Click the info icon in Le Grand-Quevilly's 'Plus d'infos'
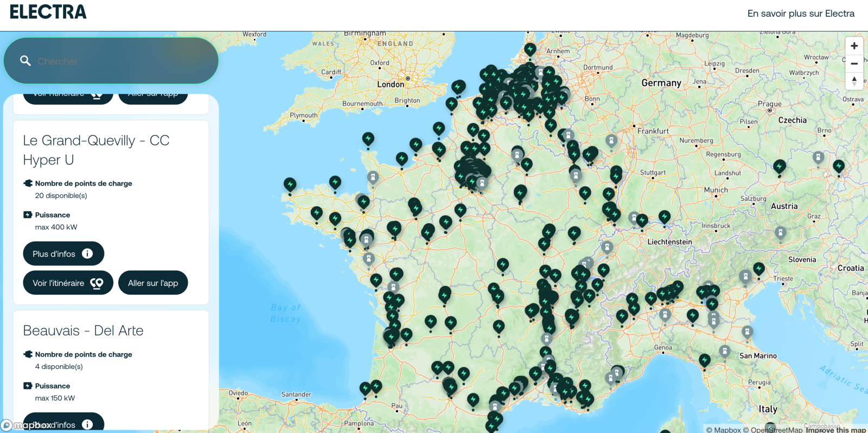The image size is (868, 433). [87, 253]
